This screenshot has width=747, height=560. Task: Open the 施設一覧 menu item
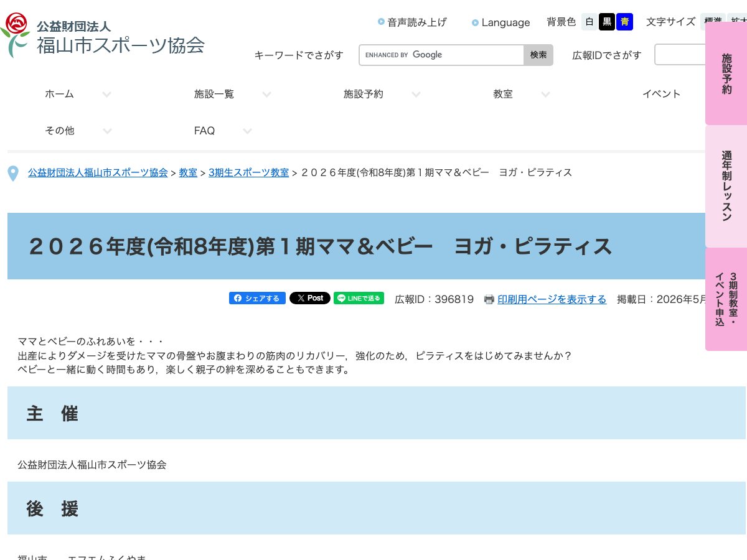[x=214, y=94]
